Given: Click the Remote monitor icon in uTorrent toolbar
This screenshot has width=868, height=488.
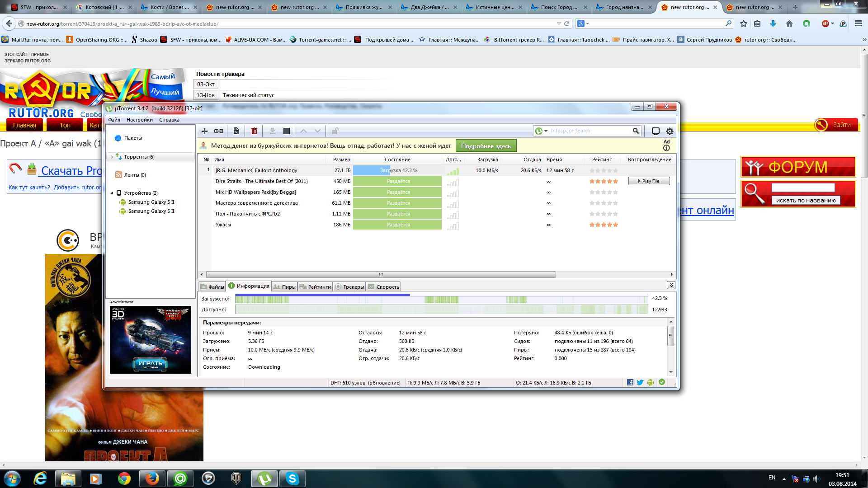Looking at the screenshot, I should 656,131.
